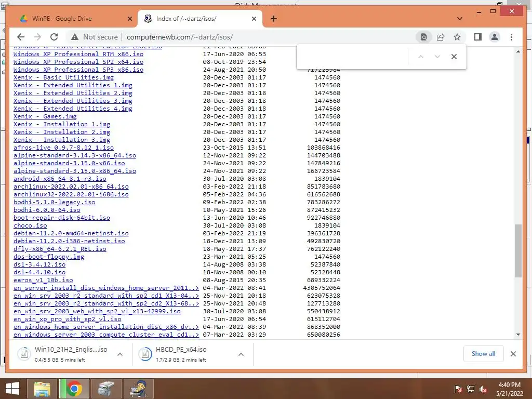
Task: Close the WinPE - Google Drive tab
Action: [129, 19]
